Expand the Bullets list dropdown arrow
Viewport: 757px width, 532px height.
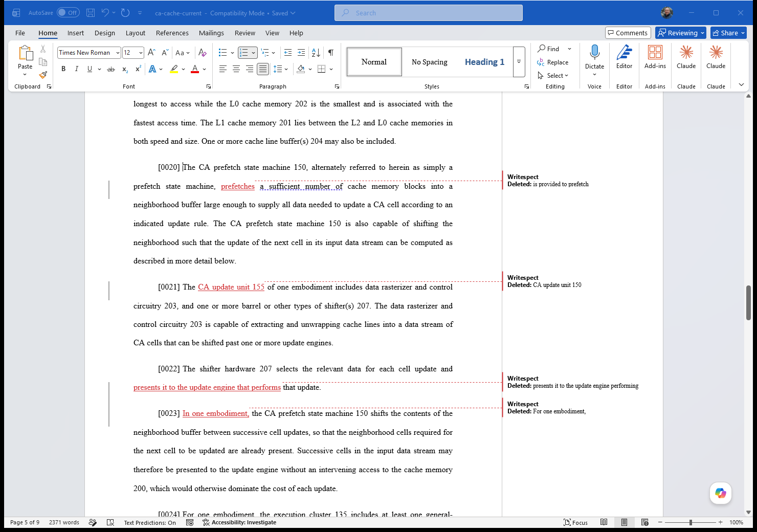pos(232,52)
